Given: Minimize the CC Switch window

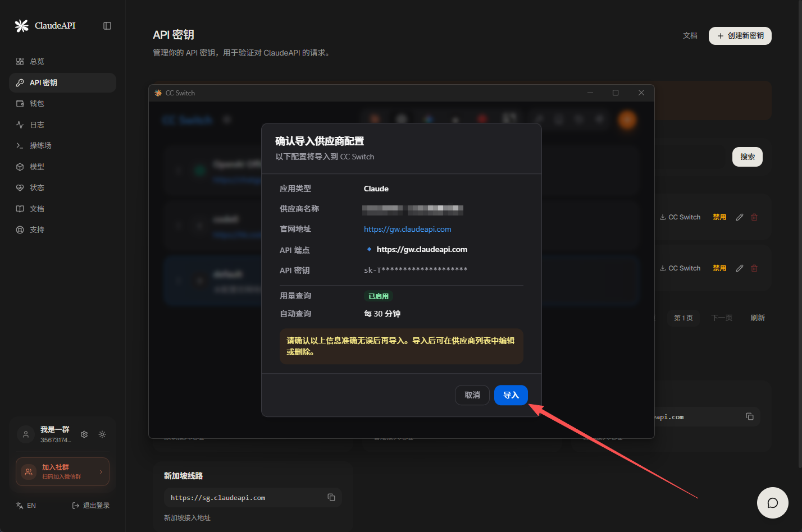Looking at the screenshot, I should click(x=590, y=93).
